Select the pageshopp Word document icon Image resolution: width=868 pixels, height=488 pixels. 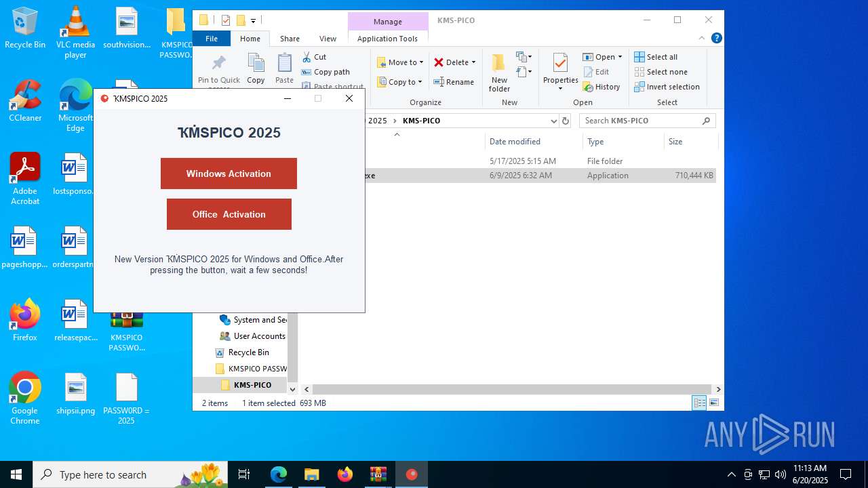[x=25, y=247]
